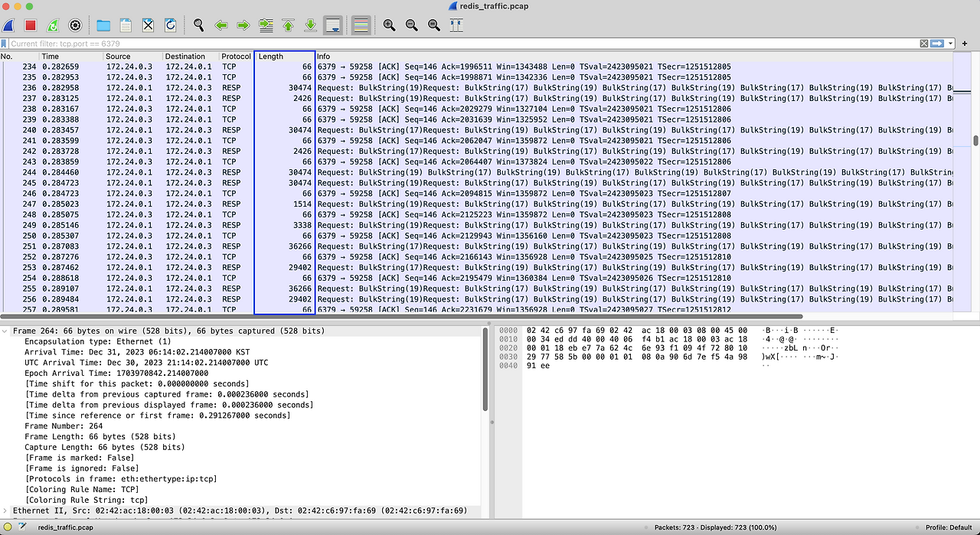This screenshot has height=535, width=980.
Task: Open expert information status circle icon
Action: point(6,527)
